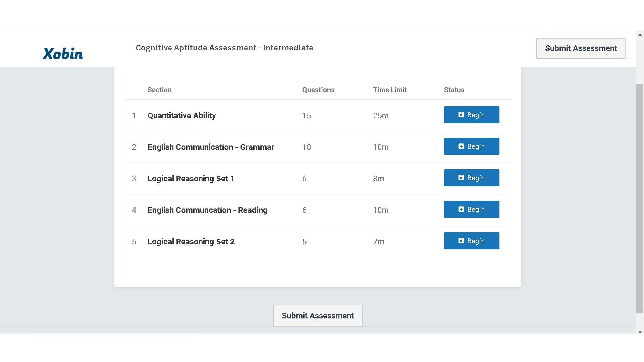Click the scrollbar down arrow
The image size is (644, 362).
[x=639, y=333]
